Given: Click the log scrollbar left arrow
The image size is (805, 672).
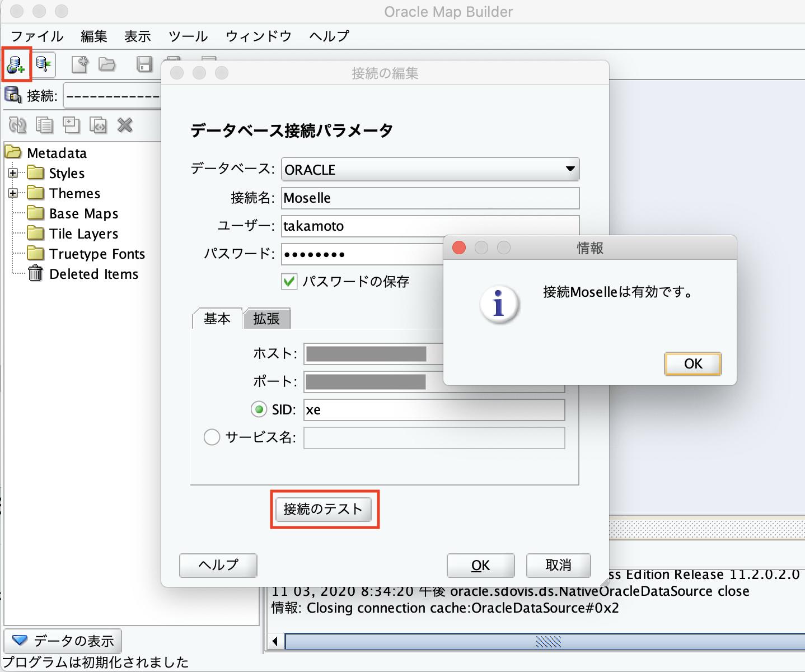Looking at the screenshot, I should pos(274,642).
